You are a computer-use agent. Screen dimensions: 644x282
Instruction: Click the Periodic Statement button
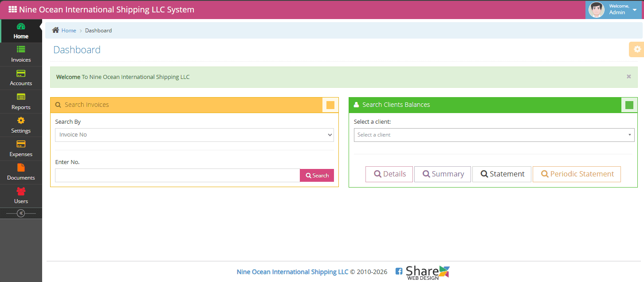point(577,174)
